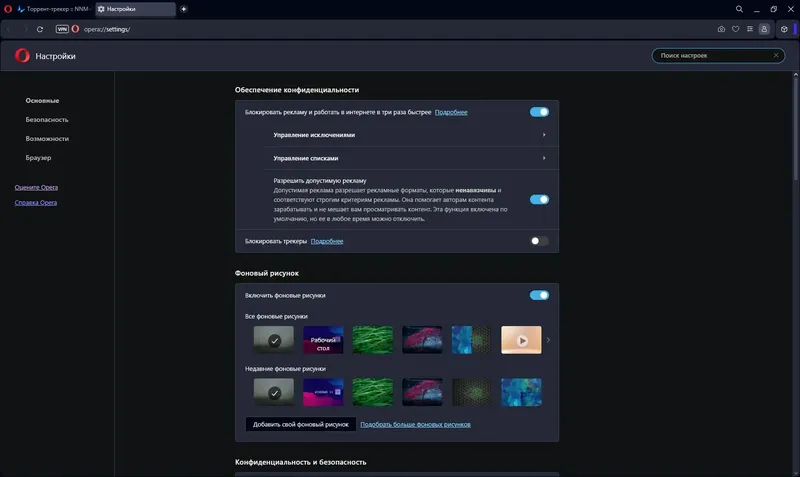Viewport: 800px width, 477px height.
Task: Select the checked grey wallpaper in all wallpapers
Action: click(274, 340)
